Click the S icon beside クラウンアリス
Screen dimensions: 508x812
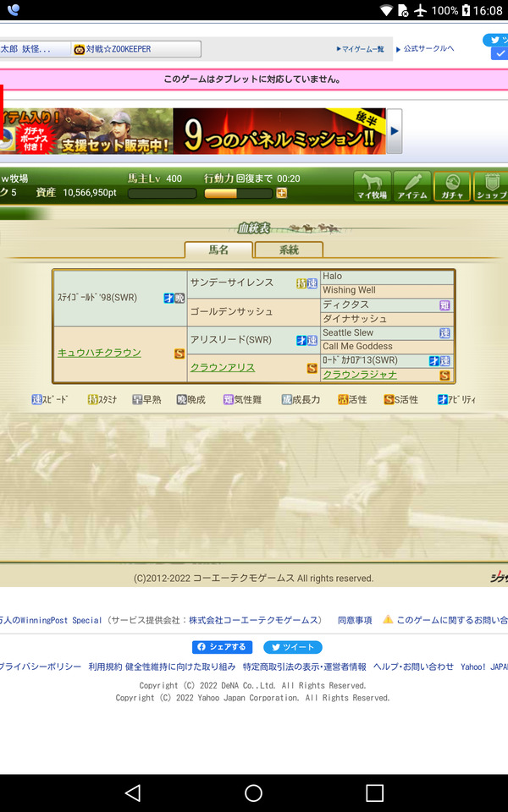312,368
